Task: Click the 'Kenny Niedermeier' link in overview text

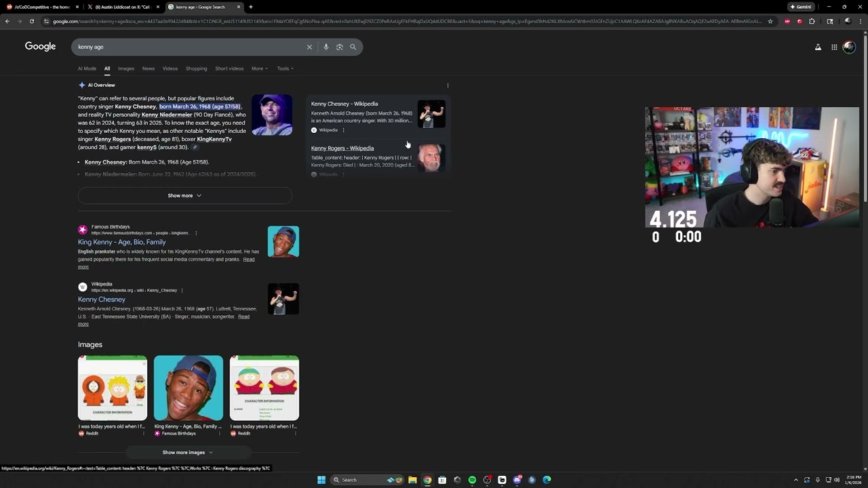Action: pyautogui.click(x=167, y=115)
